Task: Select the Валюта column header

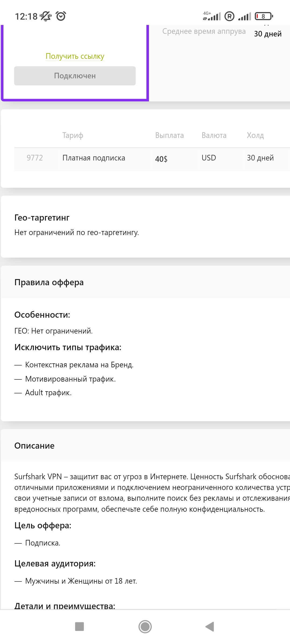Action: pyautogui.click(x=214, y=135)
